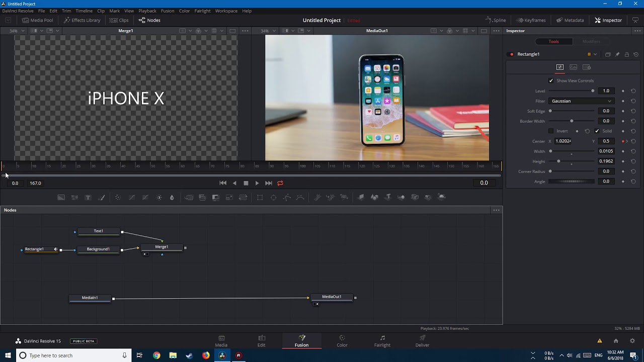This screenshot has height=362, width=644.
Task: Add a Text 3D node from toolbar
Action: (x=388, y=197)
